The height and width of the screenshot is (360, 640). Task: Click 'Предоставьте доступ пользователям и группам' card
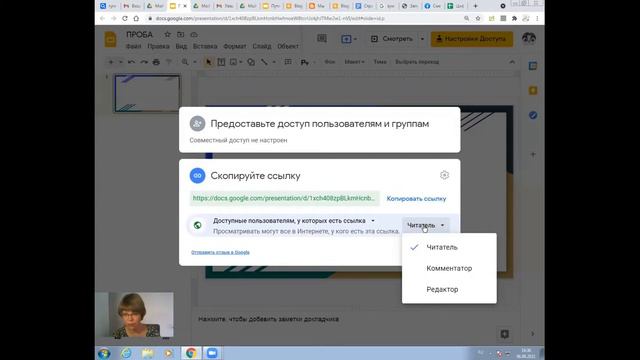pyautogui.click(x=320, y=130)
